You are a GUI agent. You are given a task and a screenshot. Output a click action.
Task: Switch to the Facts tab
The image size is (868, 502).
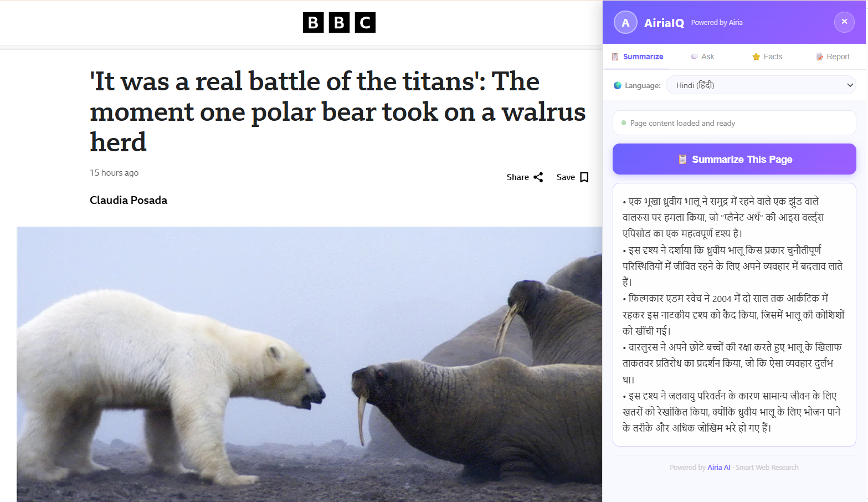point(767,57)
